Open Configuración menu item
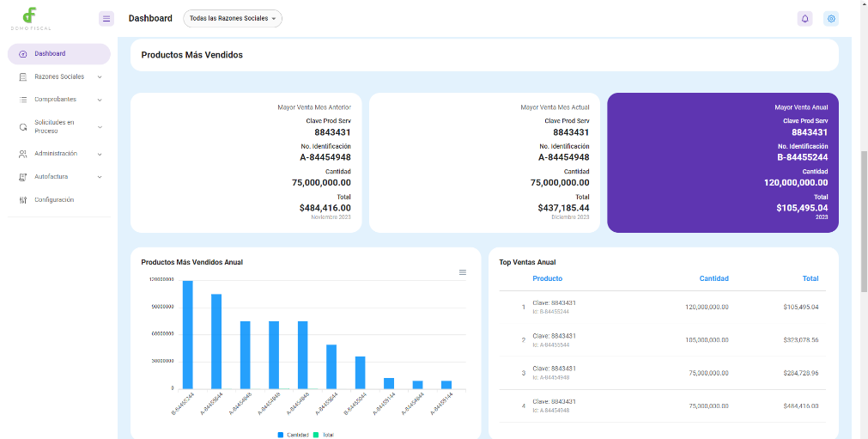The image size is (868, 439). click(x=59, y=200)
